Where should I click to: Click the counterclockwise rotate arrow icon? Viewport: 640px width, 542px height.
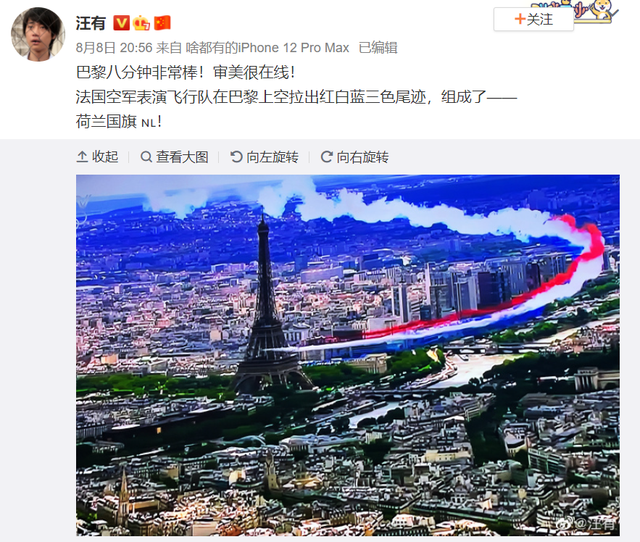(236, 157)
